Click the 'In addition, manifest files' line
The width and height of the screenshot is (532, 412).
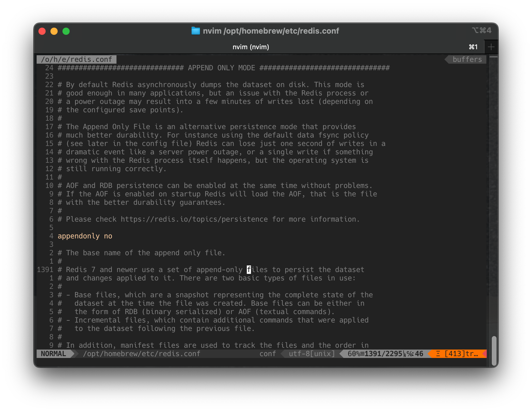click(x=213, y=345)
